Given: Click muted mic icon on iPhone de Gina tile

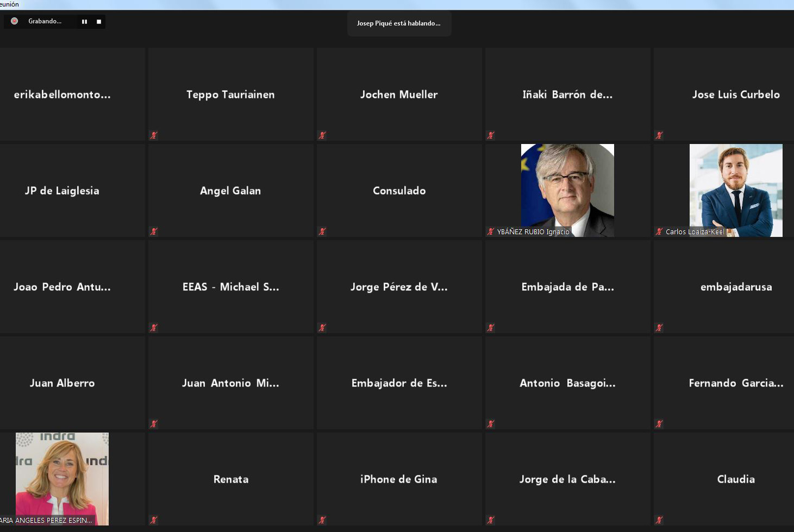Looking at the screenshot, I should pyautogui.click(x=322, y=520).
